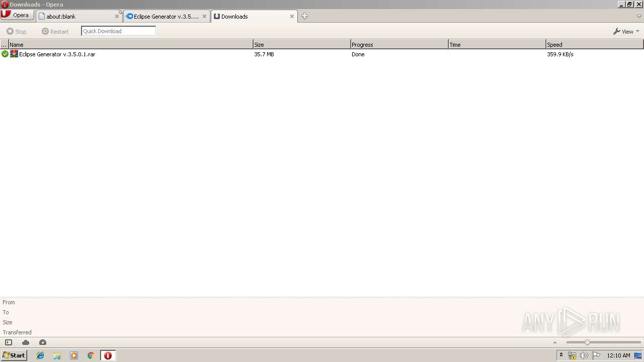644x362 pixels.
Task: Sort downloads by status column header
Action: [x=4, y=45]
